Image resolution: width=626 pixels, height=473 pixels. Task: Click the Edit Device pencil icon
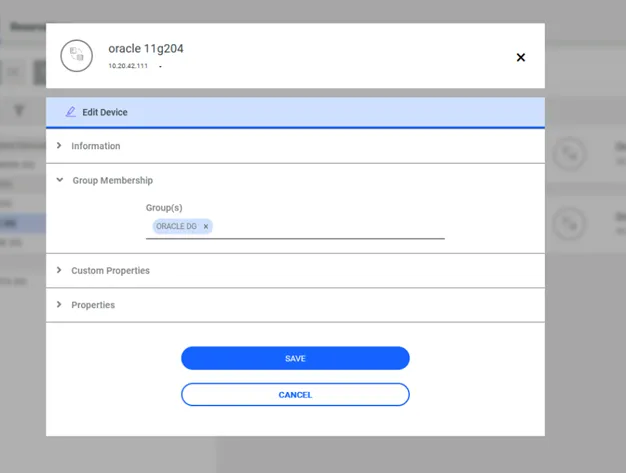71,112
